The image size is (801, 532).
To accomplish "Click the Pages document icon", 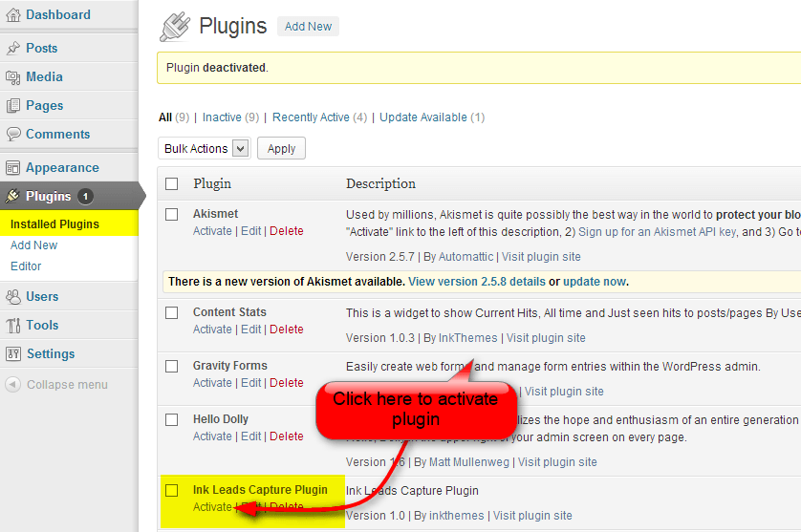I will [13, 106].
